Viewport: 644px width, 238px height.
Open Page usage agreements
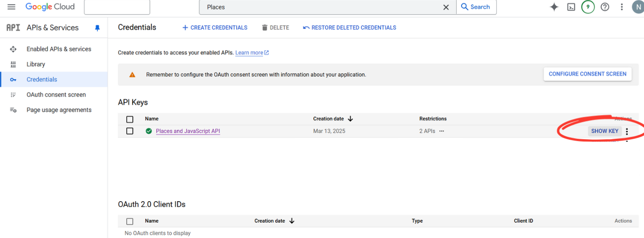[x=59, y=110]
